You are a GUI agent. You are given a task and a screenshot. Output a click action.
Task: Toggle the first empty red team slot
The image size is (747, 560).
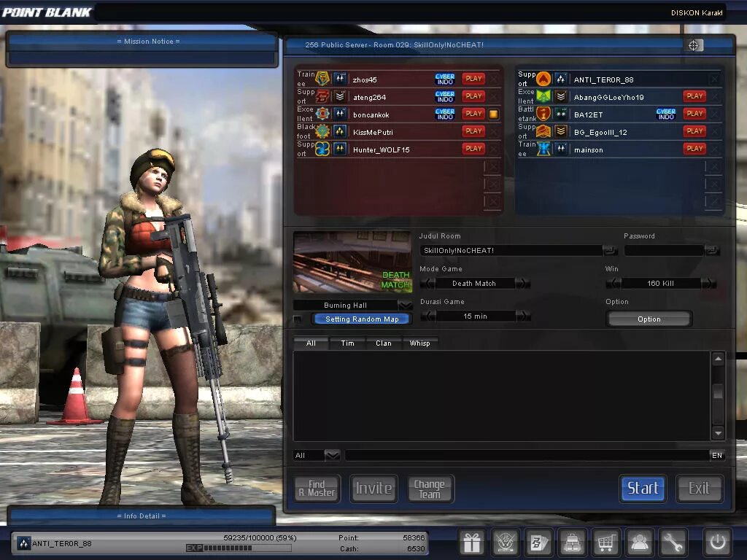tap(494, 167)
